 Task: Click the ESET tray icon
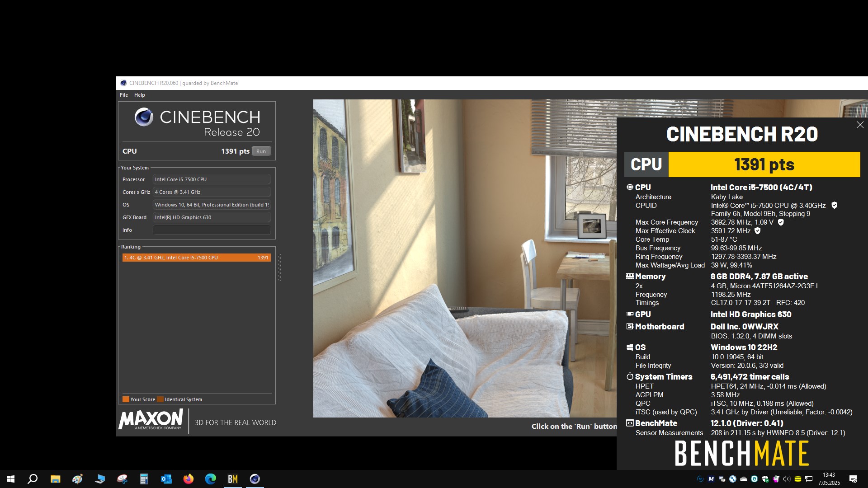click(754, 479)
